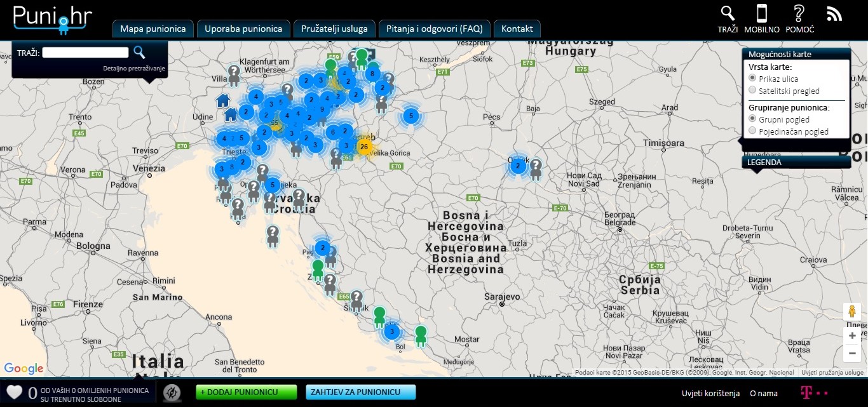Click the favorites heart icon
This screenshot has height=407, width=868.
coord(14,392)
